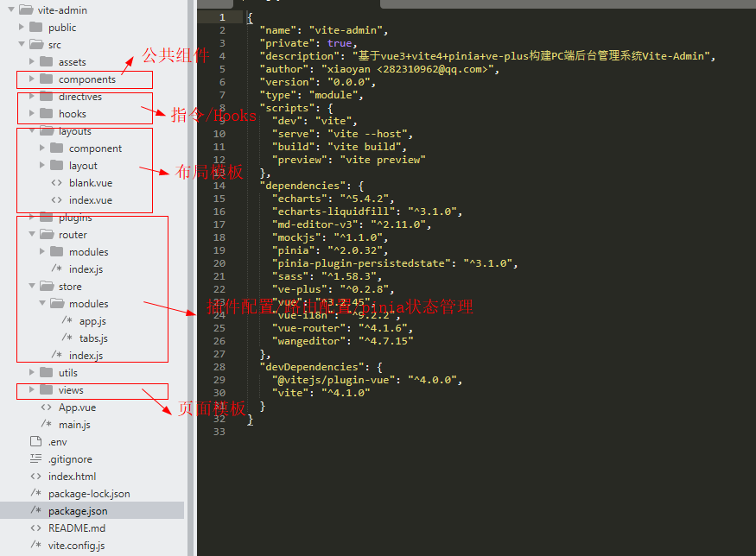The width and height of the screenshot is (756, 556).
Task: Click the "vite --host" serve script value
Action: point(367,134)
